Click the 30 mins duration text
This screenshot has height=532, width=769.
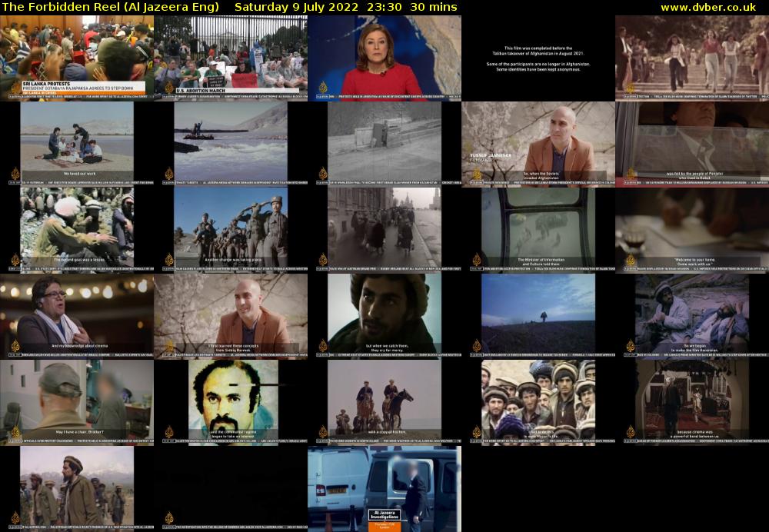434,8
